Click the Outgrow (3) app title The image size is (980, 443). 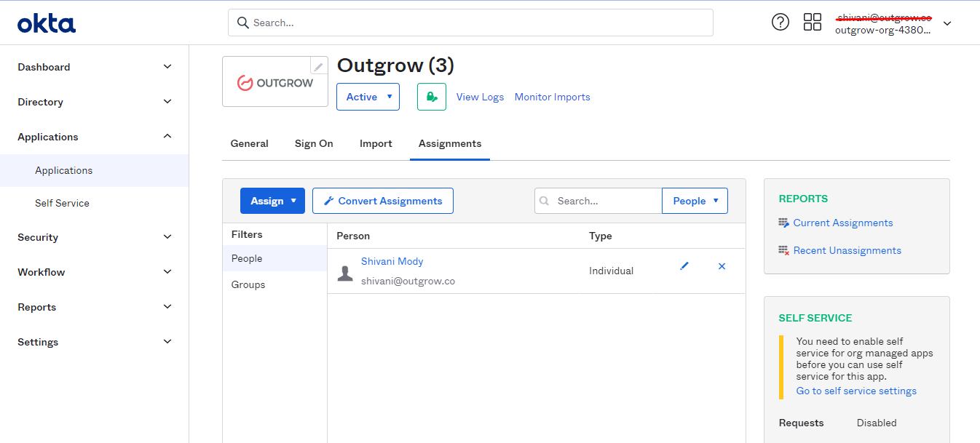click(x=395, y=65)
